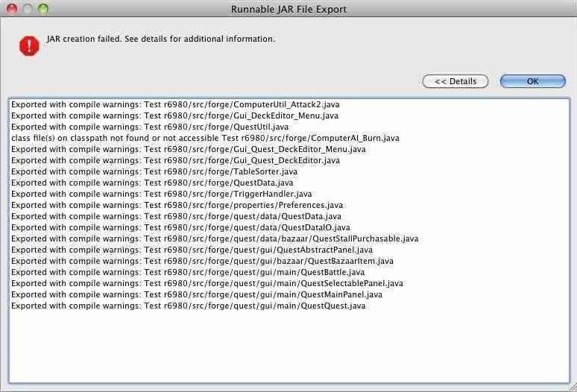Select the ComputerAI_Burn.java classpath error line

(205, 138)
